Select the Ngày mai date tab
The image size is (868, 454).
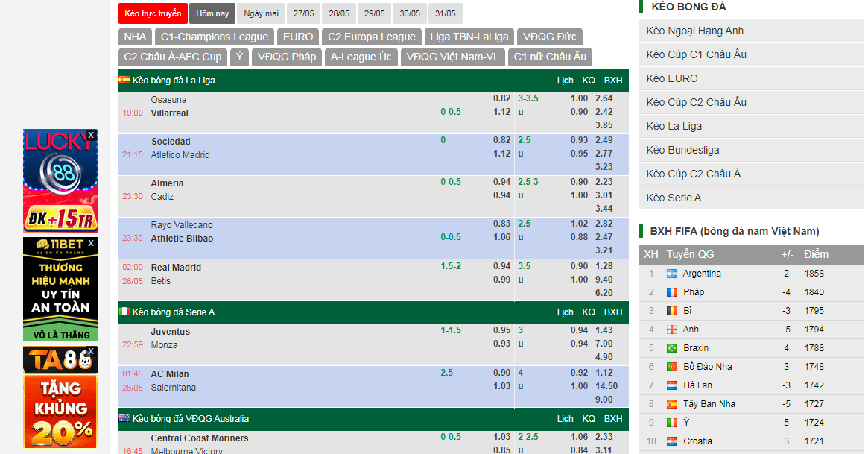(261, 13)
